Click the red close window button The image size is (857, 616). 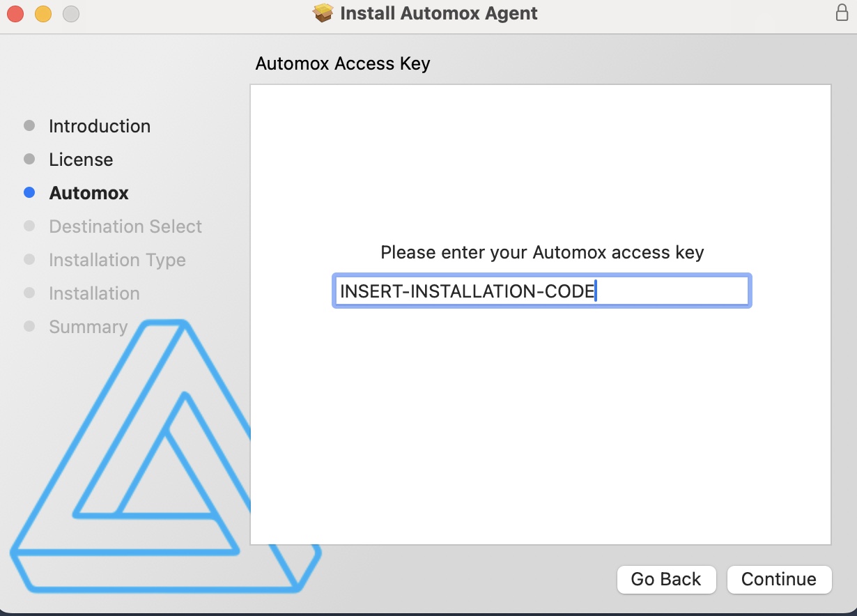coord(15,13)
